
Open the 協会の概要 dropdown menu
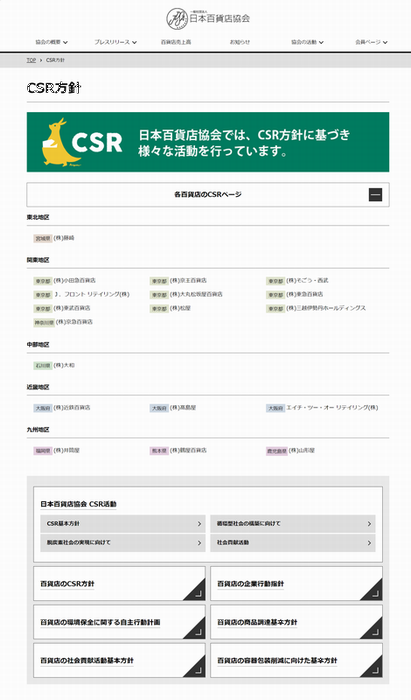click(51, 42)
